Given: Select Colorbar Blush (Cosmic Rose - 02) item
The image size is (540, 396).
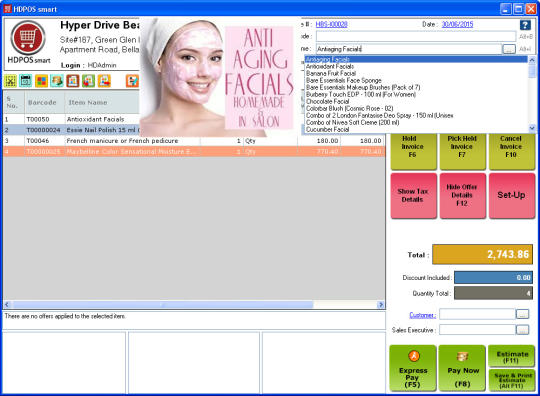Looking at the screenshot, I should click(x=416, y=108).
